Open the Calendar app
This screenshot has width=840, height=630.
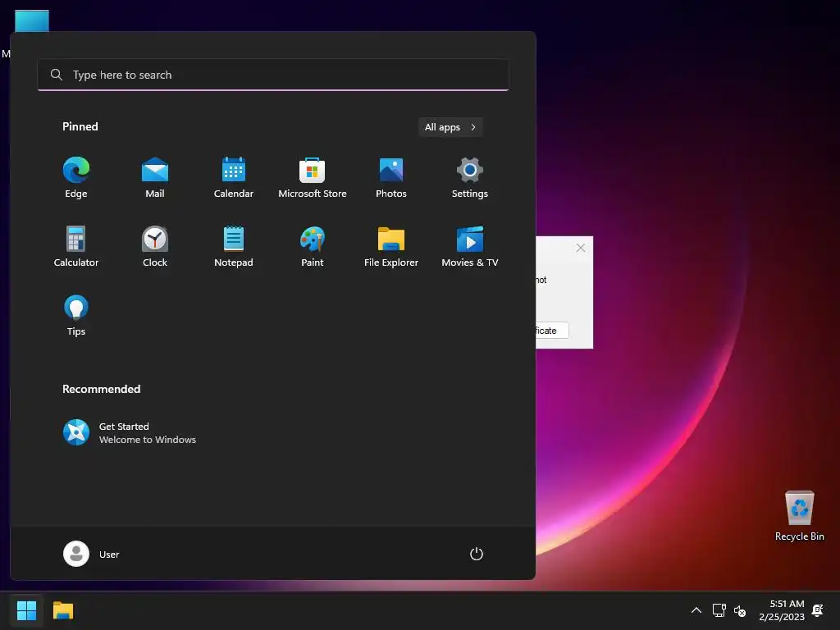234,178
